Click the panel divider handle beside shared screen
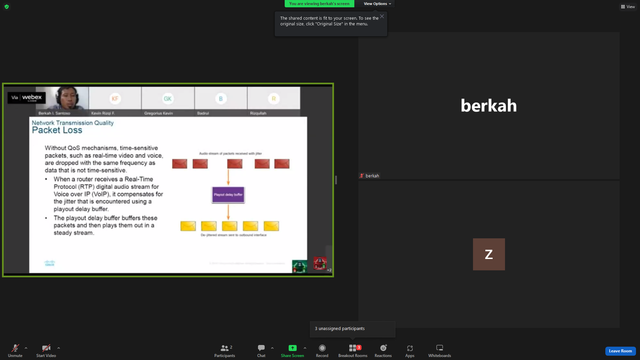The height and width of the screenshot is (360, 640). point(336,180)
